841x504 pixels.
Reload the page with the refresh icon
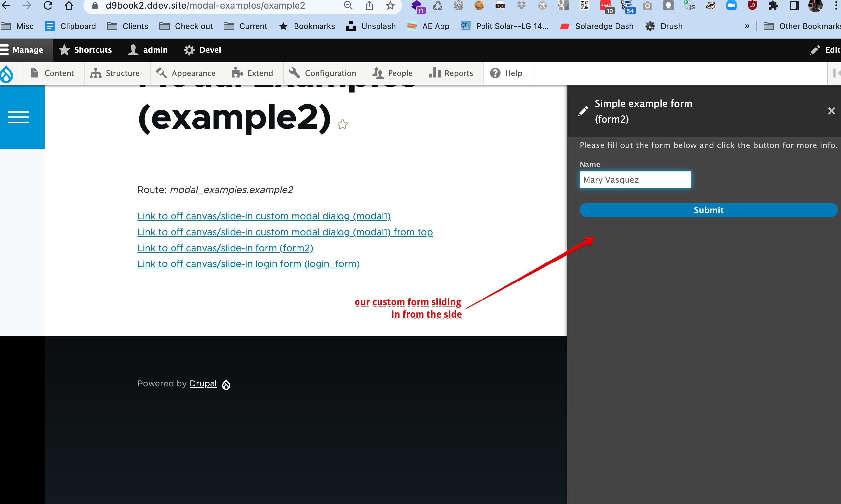click(48, 5)
